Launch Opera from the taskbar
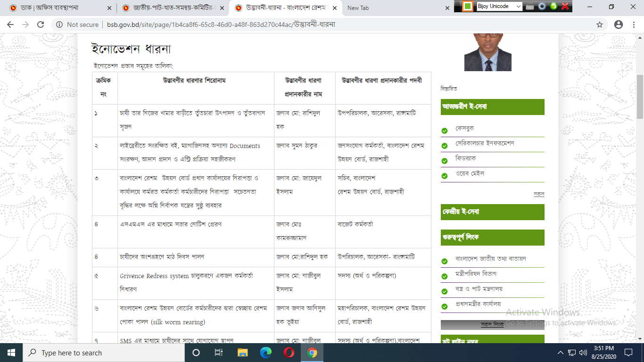This screenshot has width=644, height=362. point(289,353)
